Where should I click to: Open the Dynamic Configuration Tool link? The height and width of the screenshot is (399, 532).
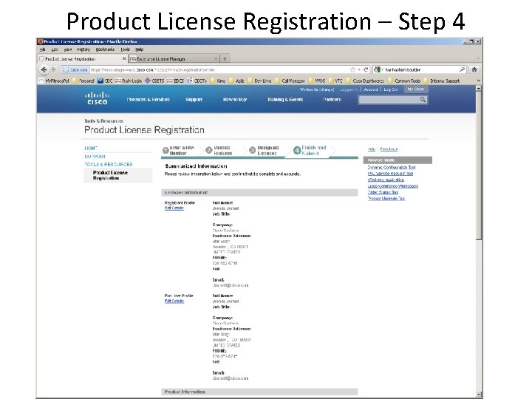click(x=392, y=167)
